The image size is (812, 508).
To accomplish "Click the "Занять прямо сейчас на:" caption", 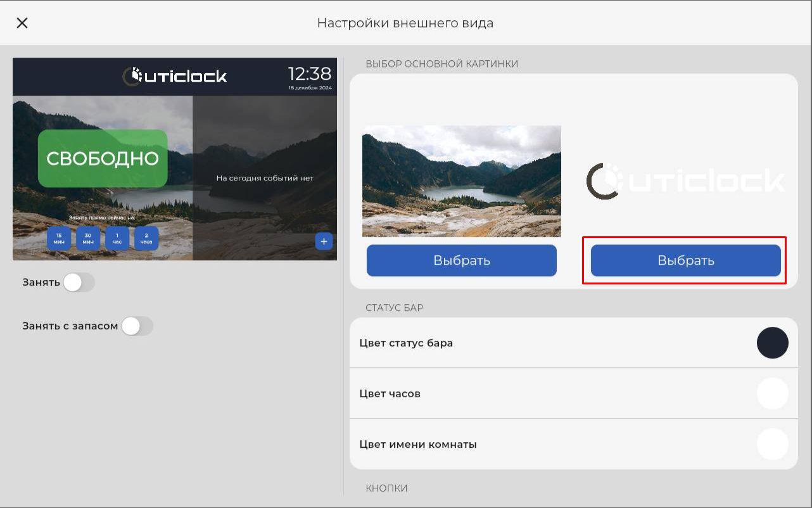I will [103, 218].
